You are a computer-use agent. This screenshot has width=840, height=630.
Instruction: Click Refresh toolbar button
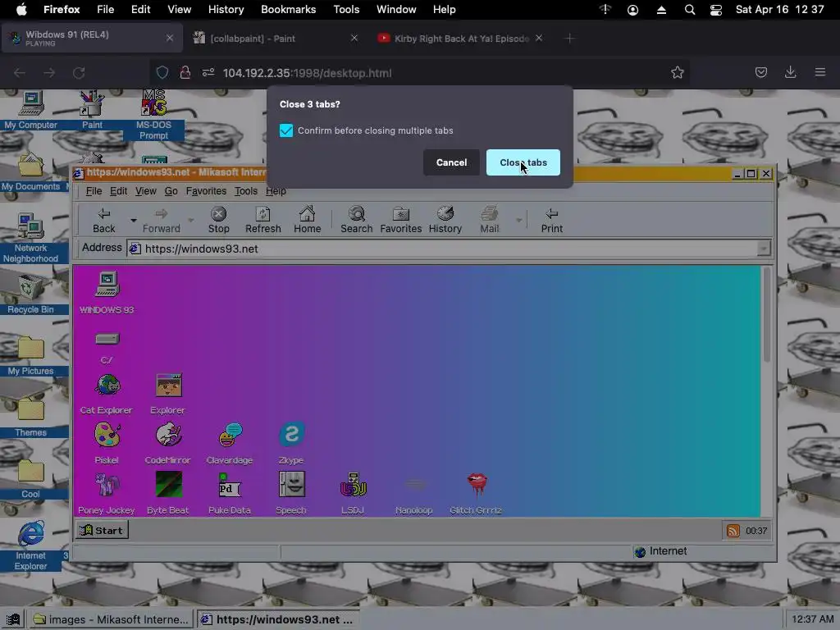coord(263,221)
